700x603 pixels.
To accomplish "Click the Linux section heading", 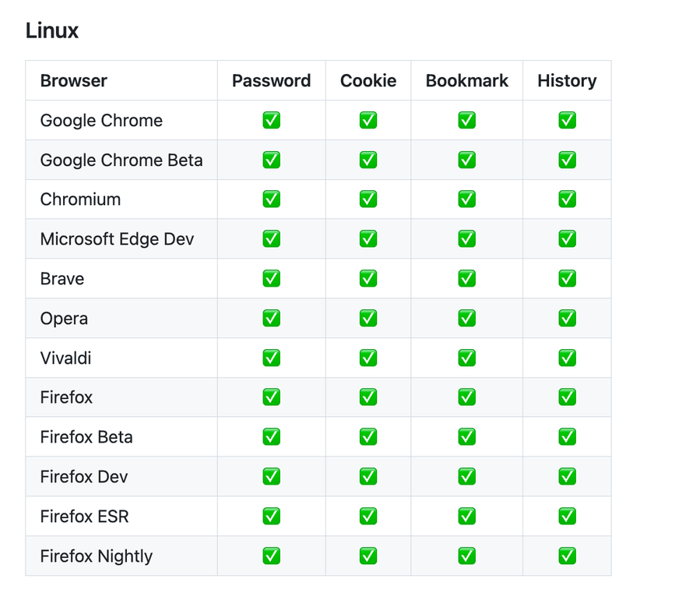I will point(52,31).
